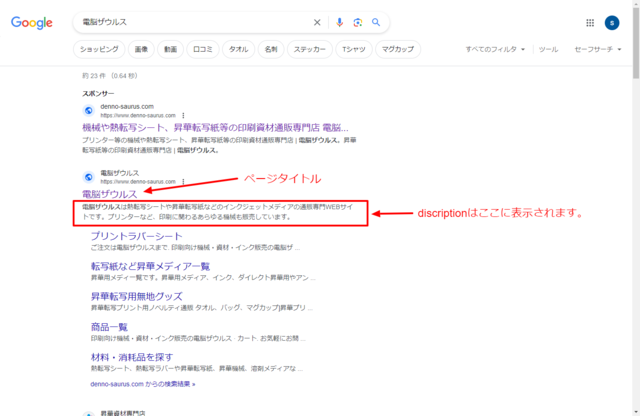
Task: Click denno-saurus.com からの検索結果 link
Action: tap(143, 384)
